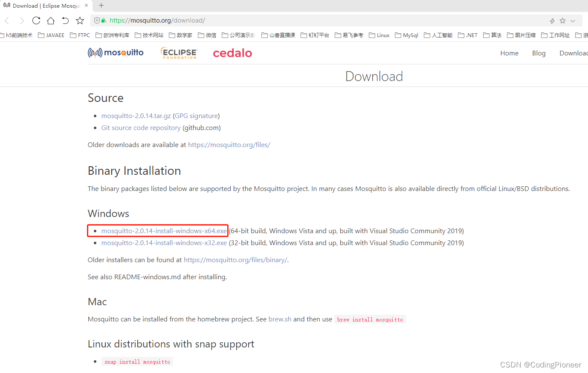Open the Download nav item
The height and width of the screenshot is (373, 588).
pos(574,53)
